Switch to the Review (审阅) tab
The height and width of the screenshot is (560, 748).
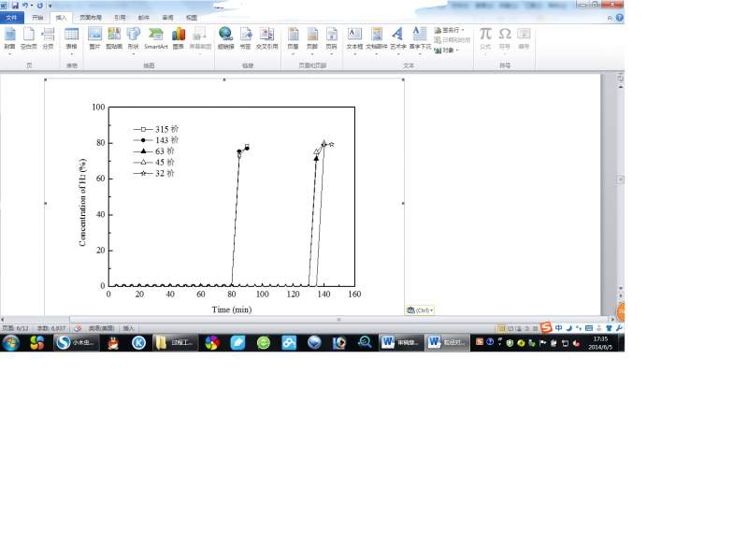click(x=168, y=18)
